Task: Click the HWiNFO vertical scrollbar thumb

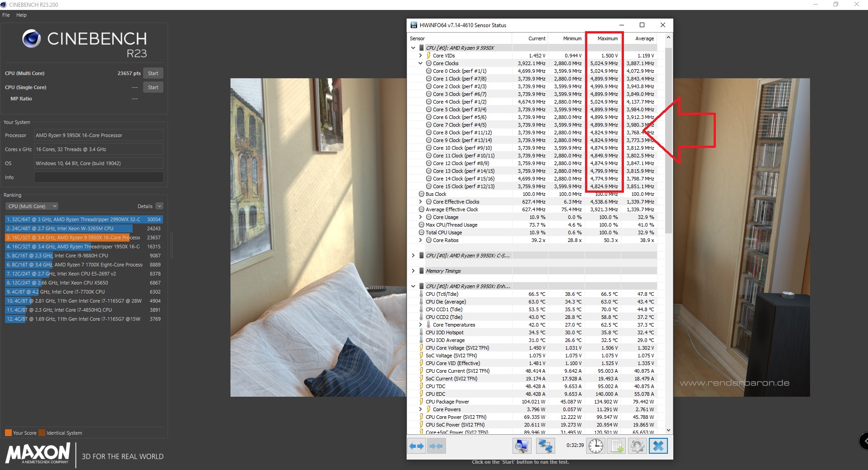Action: pos(668,140)
